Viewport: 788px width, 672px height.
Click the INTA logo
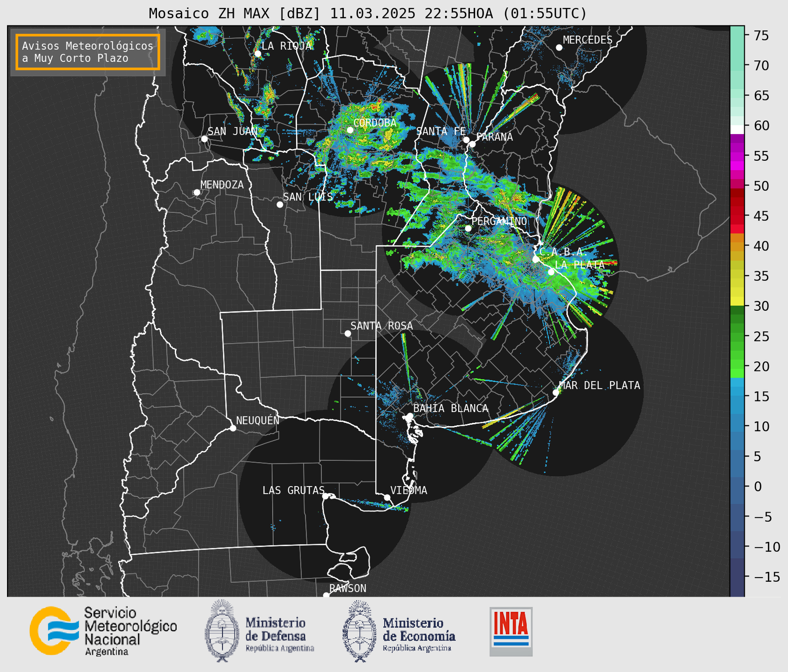point(511,631)
